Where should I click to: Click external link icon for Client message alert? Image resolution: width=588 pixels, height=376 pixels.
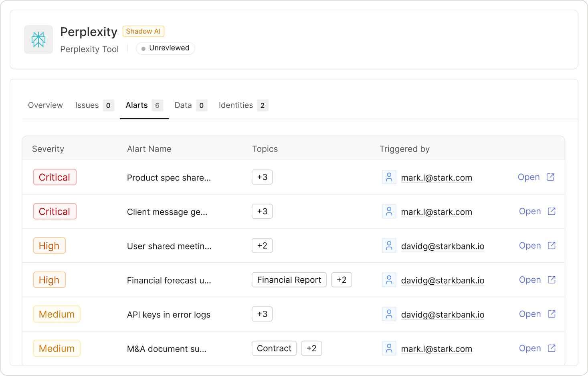click(552, 211)
